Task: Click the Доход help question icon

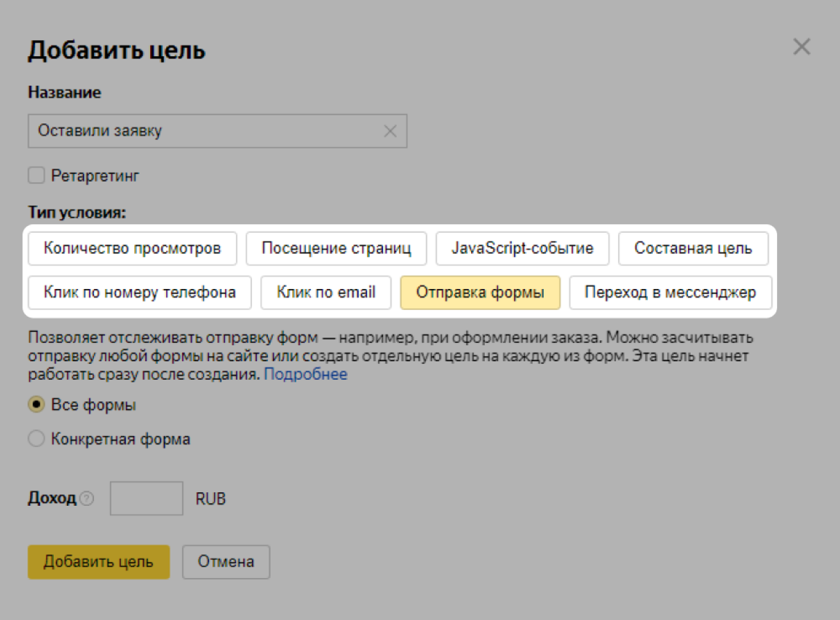Action: point(87,498)
